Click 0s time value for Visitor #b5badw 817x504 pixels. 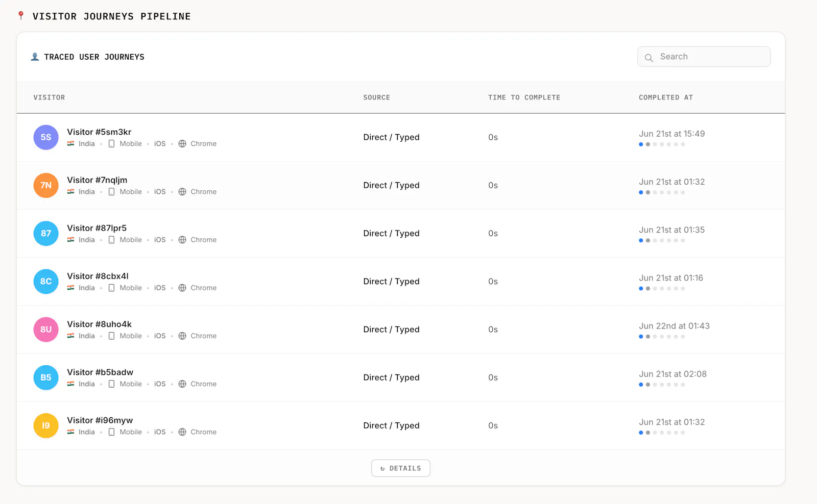tap(493, 377)
